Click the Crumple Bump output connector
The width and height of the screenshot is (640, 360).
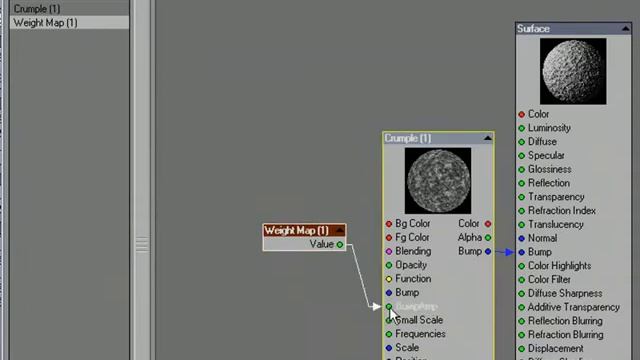coord(488,251)
